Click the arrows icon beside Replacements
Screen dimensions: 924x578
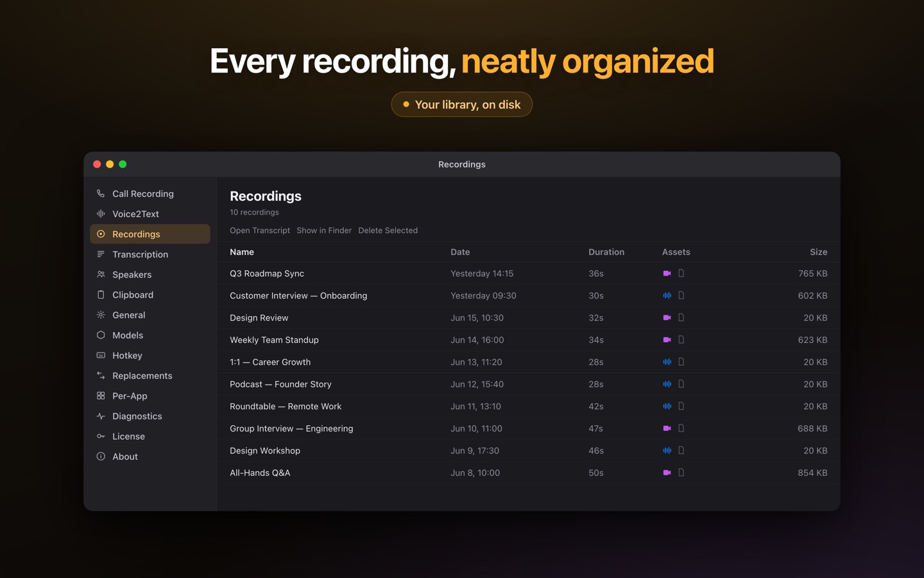[101, 376]
